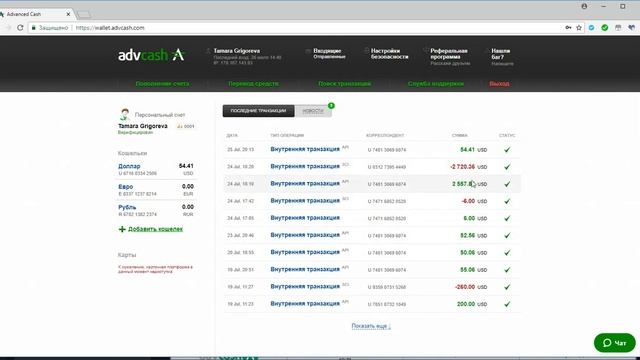Image resolution: width=640 pixels, height=360 pixels.
Task: Bookmark this page with the star icon
Action: (579, 28)
